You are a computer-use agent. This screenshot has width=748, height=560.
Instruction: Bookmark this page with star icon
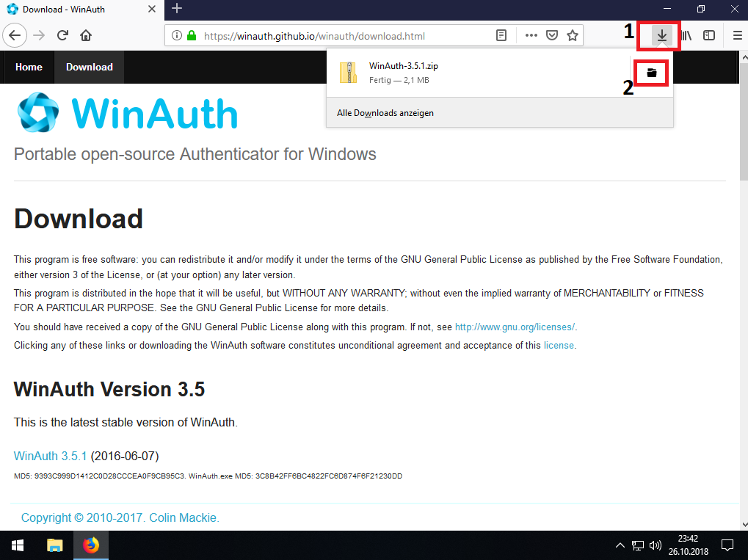tap(573, 35)
